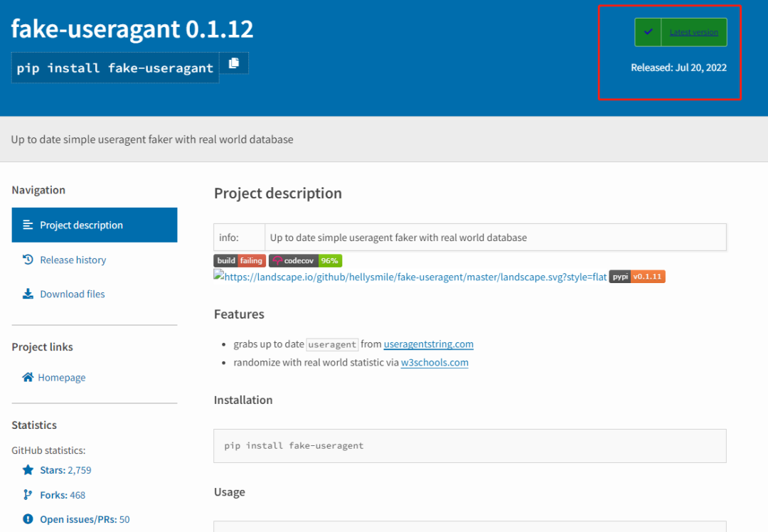Screen dimensions: 768x532
Task: Click the Navigation heading in sidebar
Action: pos(38,190)
